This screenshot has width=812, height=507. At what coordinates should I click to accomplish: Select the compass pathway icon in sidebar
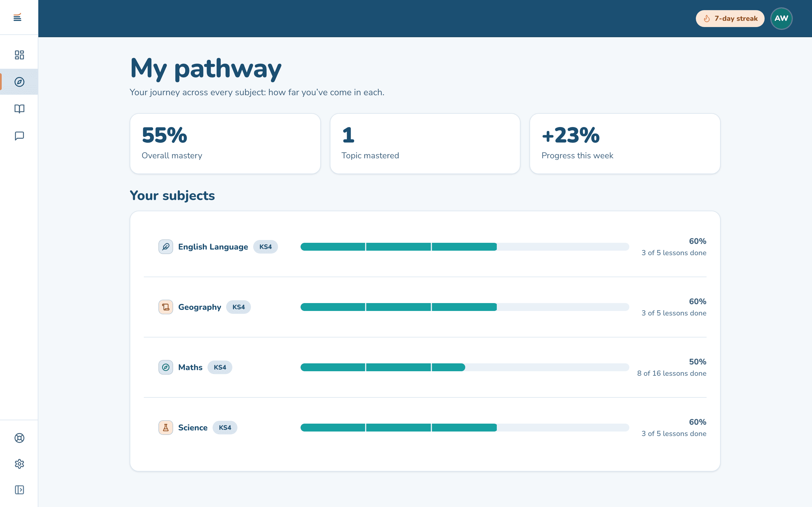(x=19, y=82)
